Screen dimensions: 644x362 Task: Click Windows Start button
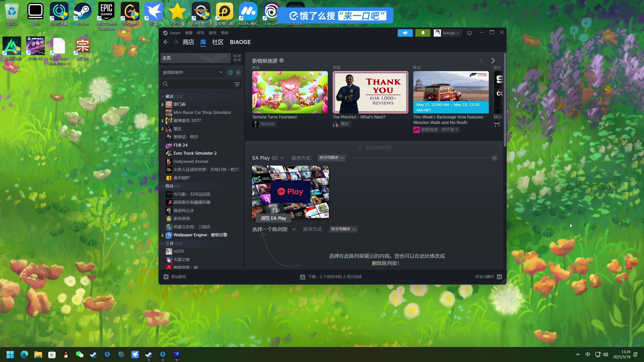tap(10, 354)
